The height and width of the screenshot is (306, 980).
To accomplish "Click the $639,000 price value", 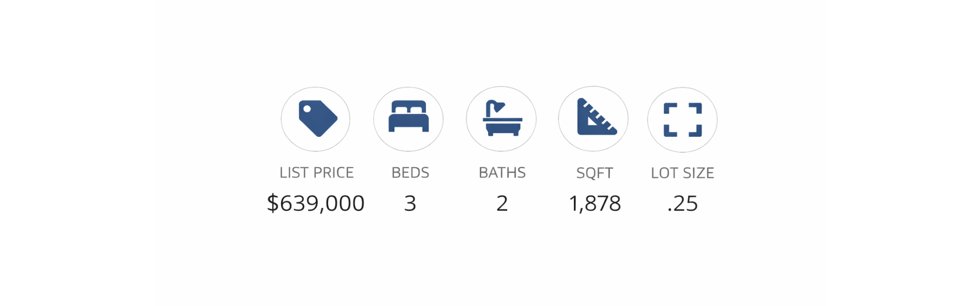I will tap(315, 203).
